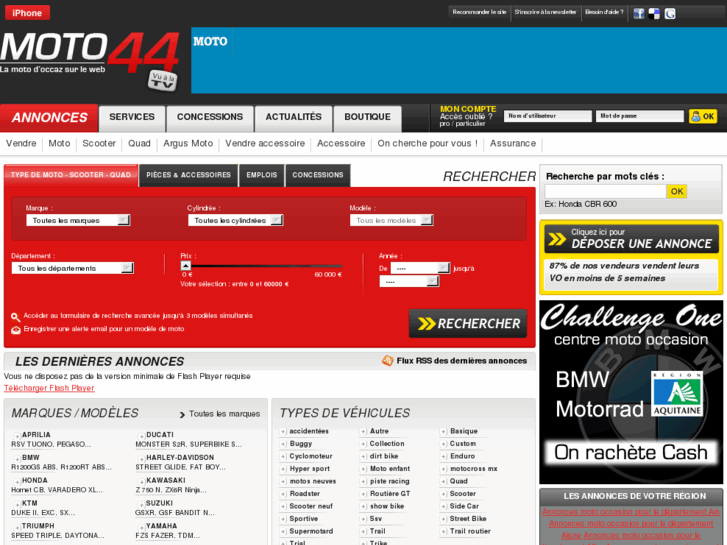Screen dimensions: 727x545
Task: Click the arrow icon beside Honda
Action: coord(17,481)
